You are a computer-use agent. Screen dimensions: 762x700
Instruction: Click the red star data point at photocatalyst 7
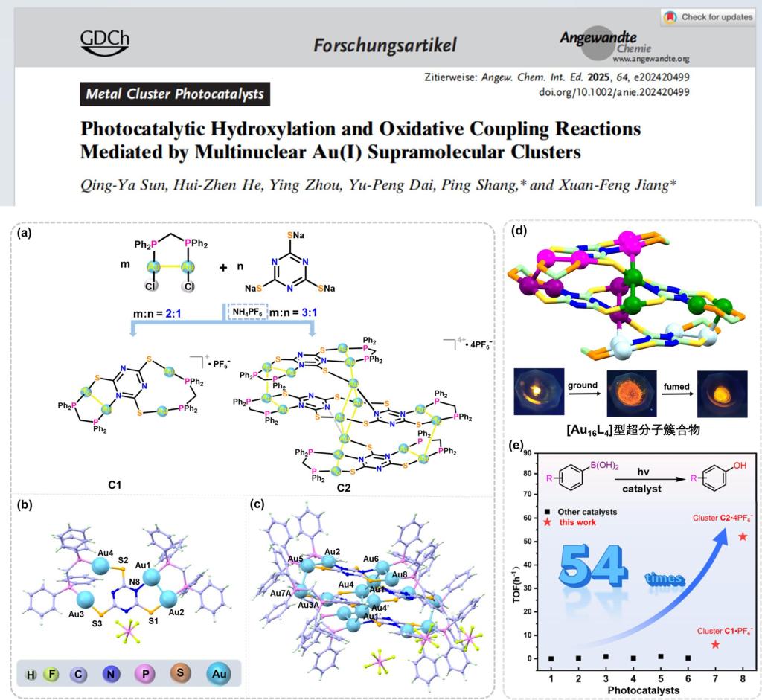coord(715,645)
